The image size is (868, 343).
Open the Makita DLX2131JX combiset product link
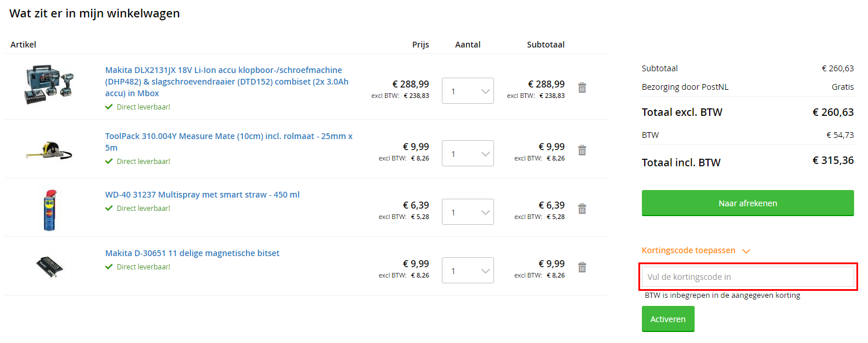(x=227, y=82)
